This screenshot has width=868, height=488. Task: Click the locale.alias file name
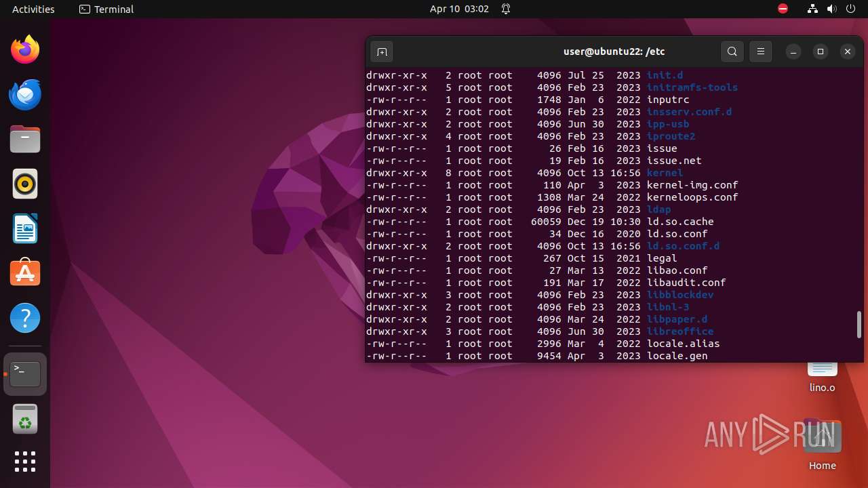click(x=684, y=344)
